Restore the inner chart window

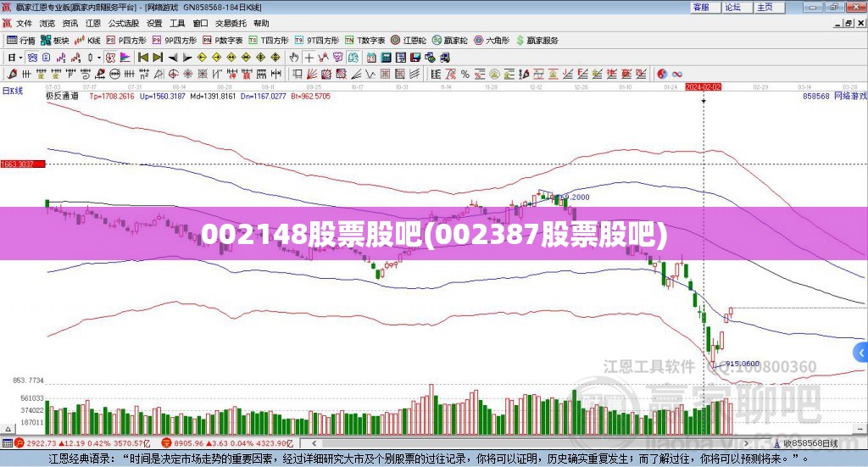tap(849, 23)
